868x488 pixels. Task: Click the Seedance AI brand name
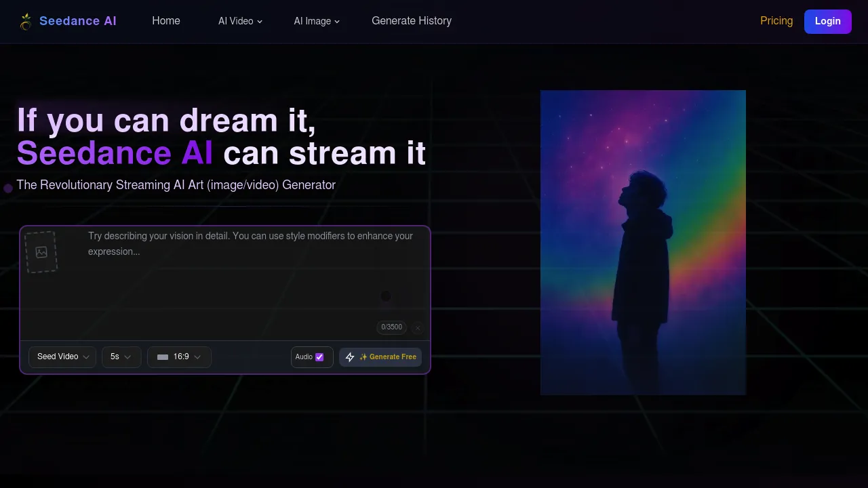pyautogui.click(x=78, y=21)
